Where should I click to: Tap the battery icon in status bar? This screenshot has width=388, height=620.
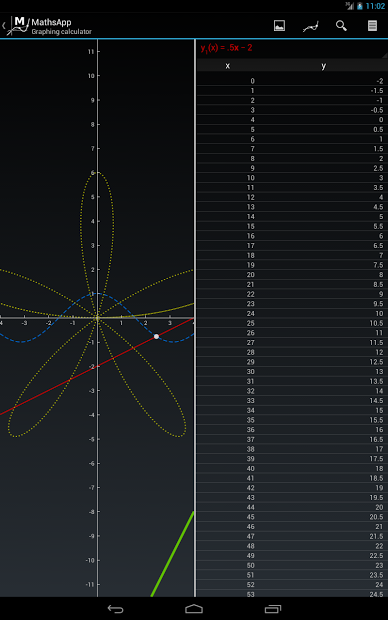click(360, 6)
